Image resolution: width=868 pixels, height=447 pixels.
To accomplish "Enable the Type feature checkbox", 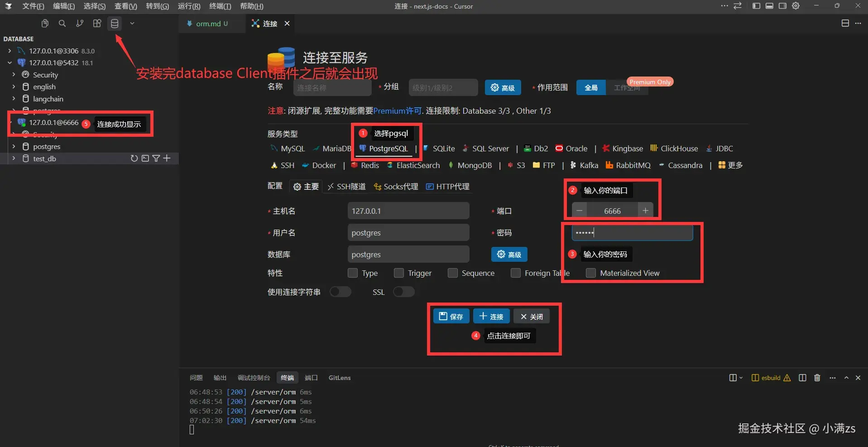I will point(353,273).
